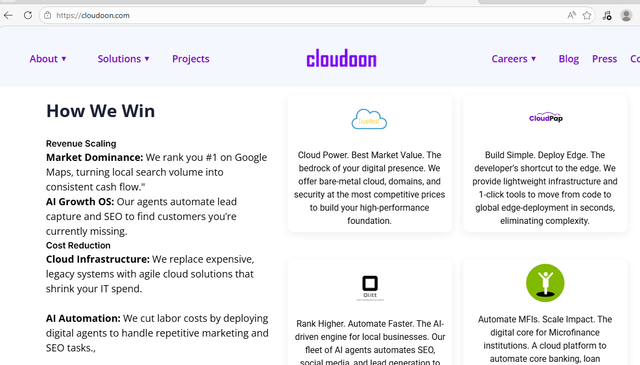Select the AI Growth OS: label
The image size is (640, 365).
point(80,202)
